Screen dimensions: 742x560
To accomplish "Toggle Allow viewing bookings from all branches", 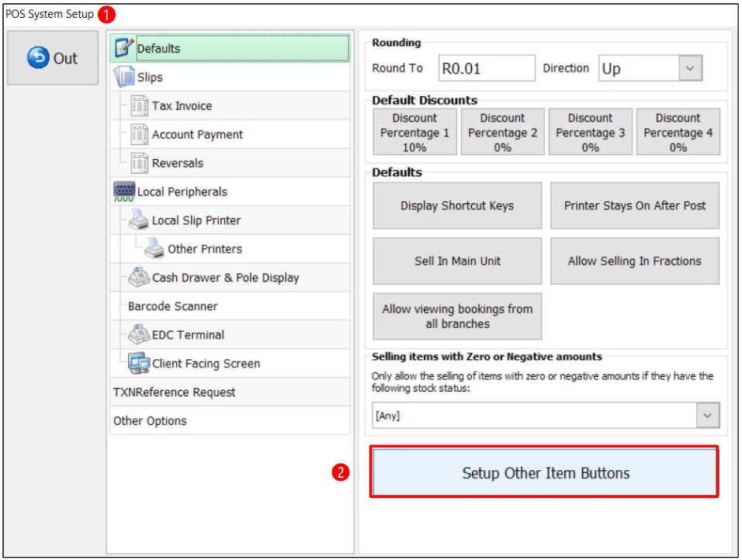I will (457, 316).
